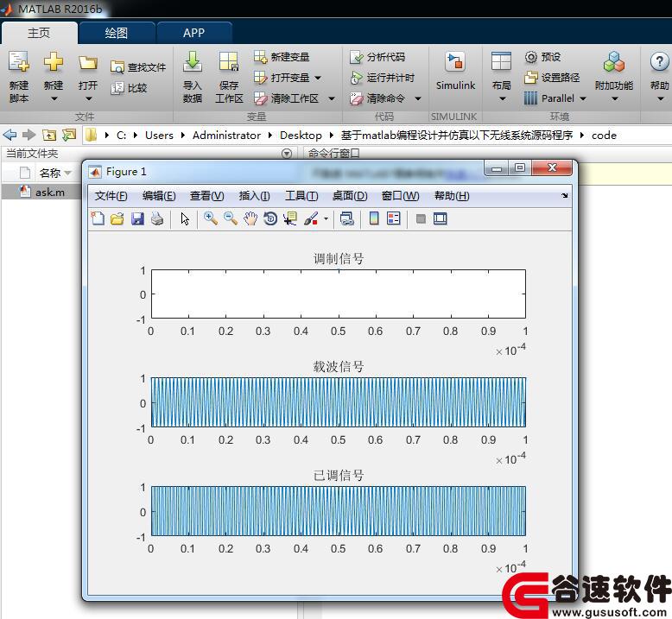The width and height of the screenshot is (672, 619).
Task: Switch to the APP tab
Action: [x=193, y=33]
